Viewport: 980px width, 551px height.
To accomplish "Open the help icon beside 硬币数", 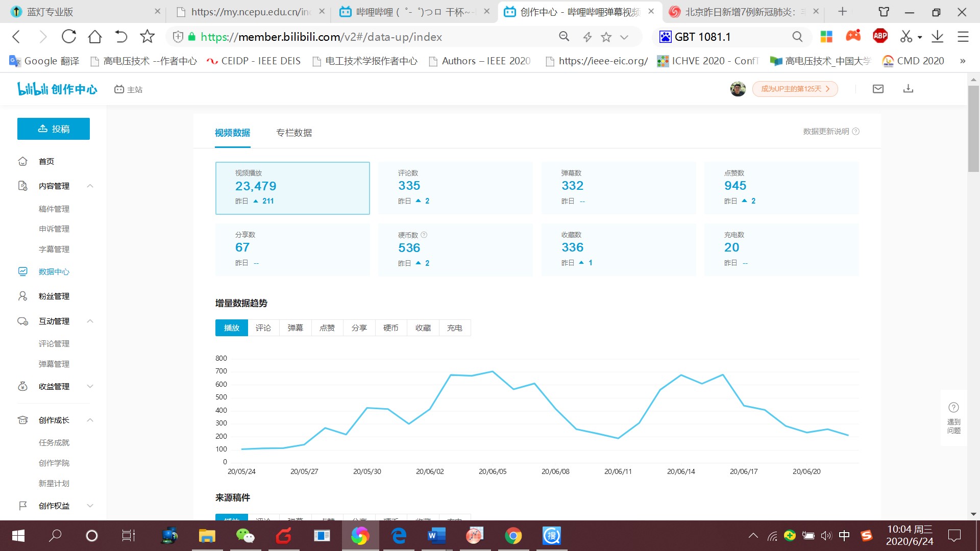I will [424, 235].
